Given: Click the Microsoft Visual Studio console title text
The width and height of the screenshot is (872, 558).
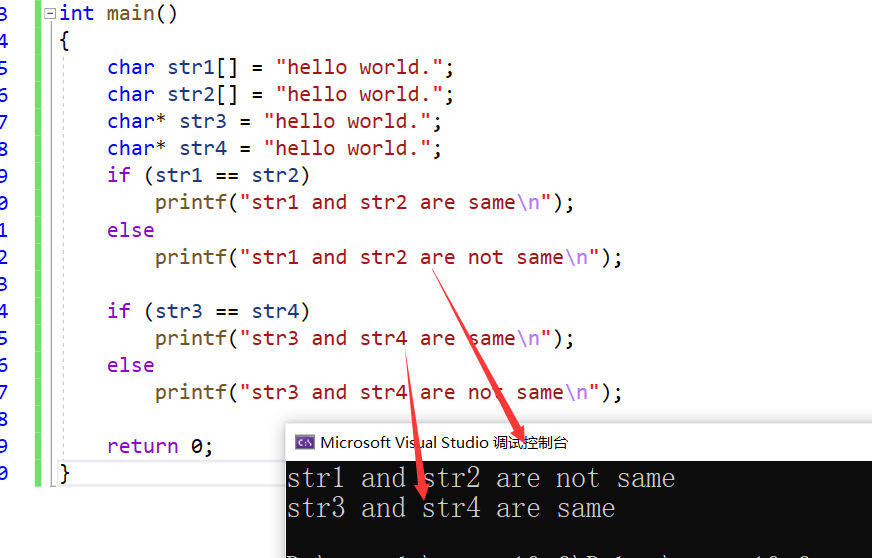Looking at the screenshot, I should click(444, 443).
